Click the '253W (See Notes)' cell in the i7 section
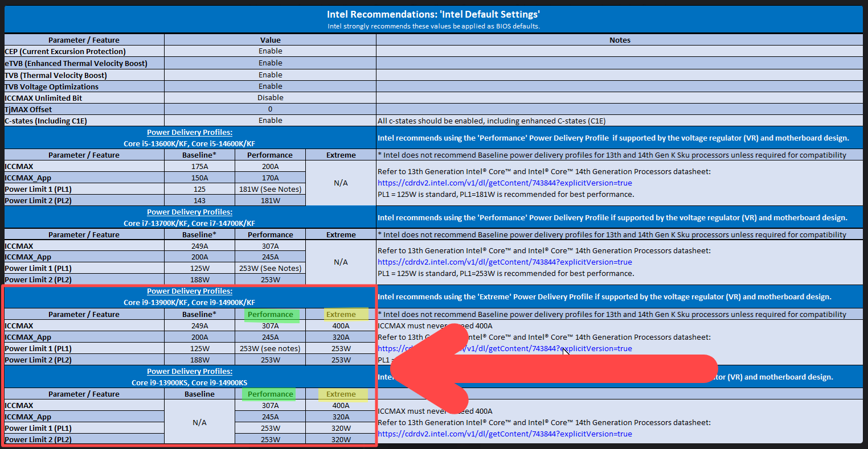Image resolution: width=868 pixels, height=449 pixels. (270, 268)
